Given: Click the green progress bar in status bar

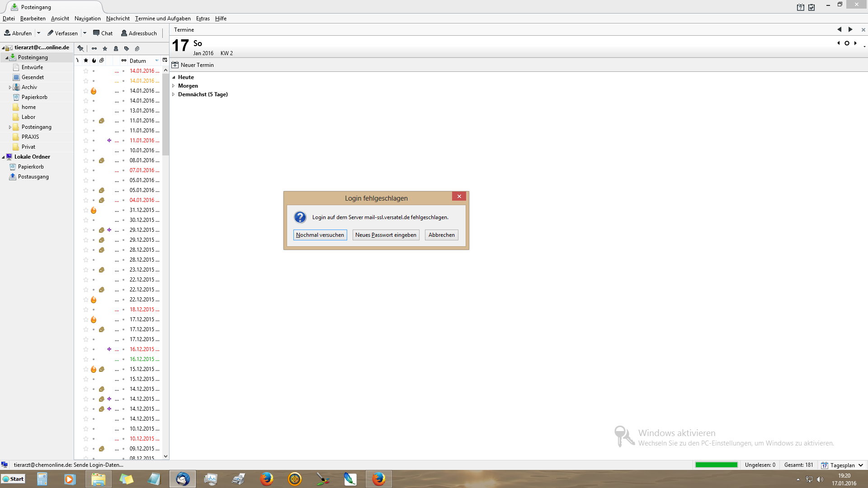Looking at the screenshot, I should [x=716, y=465].
